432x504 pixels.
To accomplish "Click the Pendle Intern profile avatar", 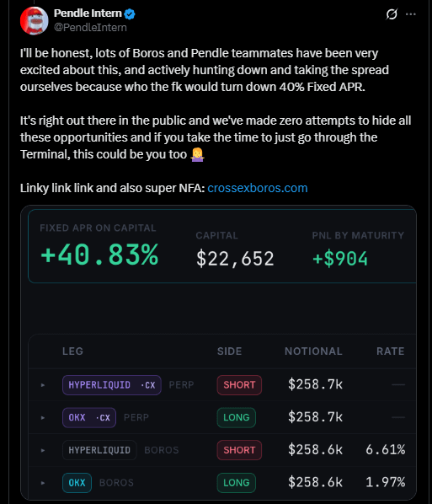I will [x=34, y=20].
